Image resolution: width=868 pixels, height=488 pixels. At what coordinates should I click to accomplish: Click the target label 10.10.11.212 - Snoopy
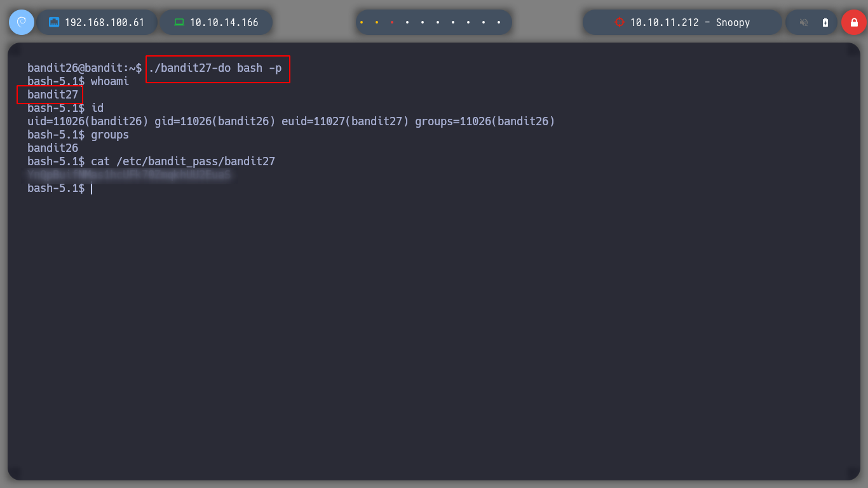coord(689,22)
